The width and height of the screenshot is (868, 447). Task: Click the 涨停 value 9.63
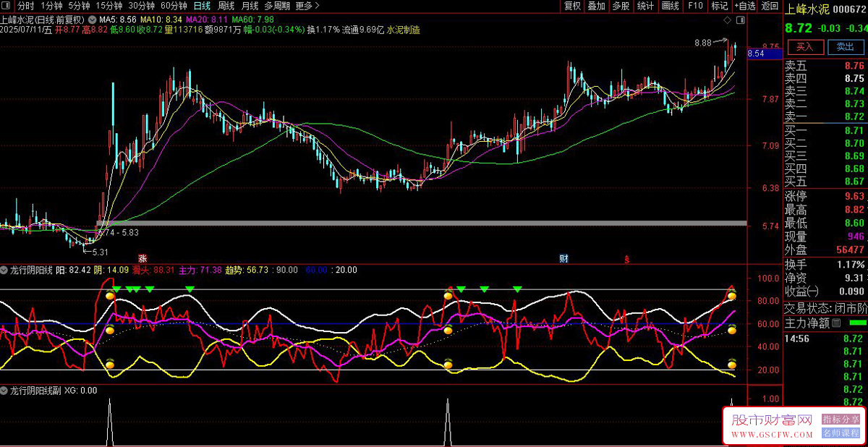coord(854,196)
